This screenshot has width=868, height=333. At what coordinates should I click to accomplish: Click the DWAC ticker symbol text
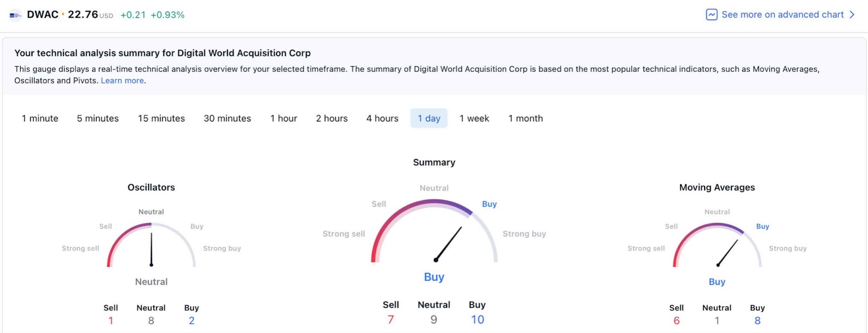(43, 15)
